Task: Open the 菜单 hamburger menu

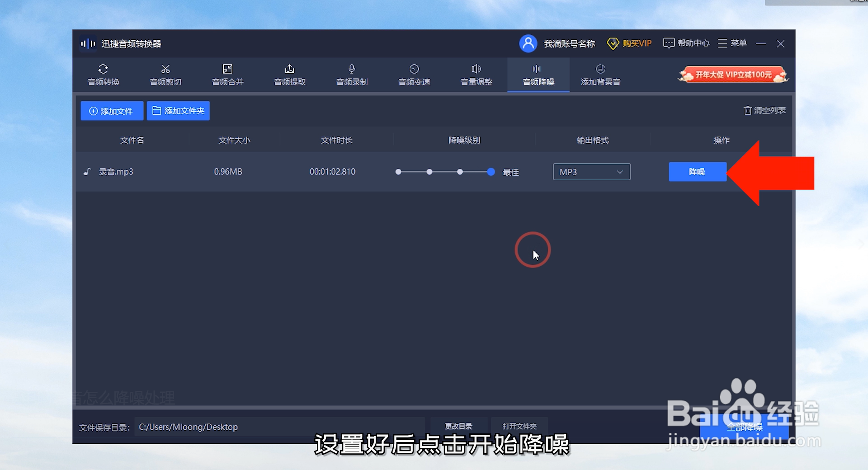Action: point(732,43)
